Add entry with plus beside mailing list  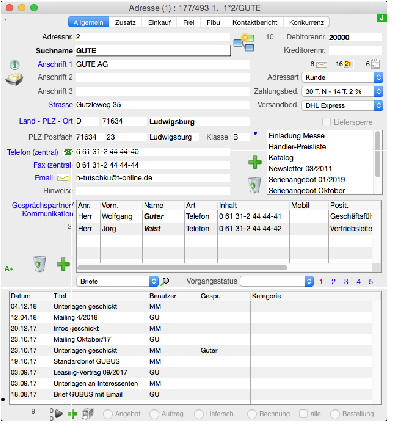pos(255,162)
